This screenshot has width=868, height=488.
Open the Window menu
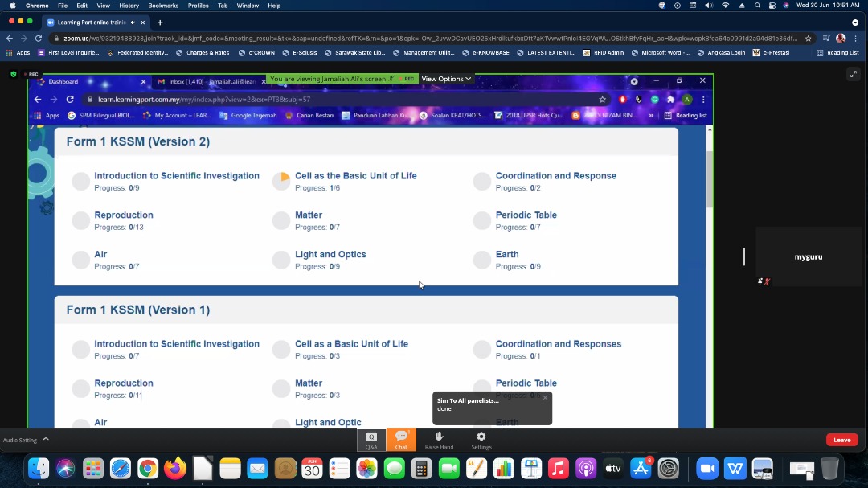pos(248,6)
